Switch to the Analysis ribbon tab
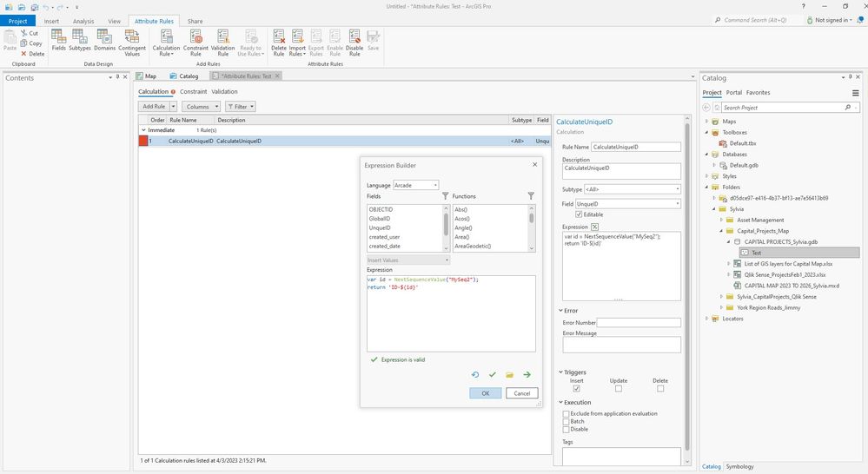Viewport: 868px width, 474px height. point(83,21)
